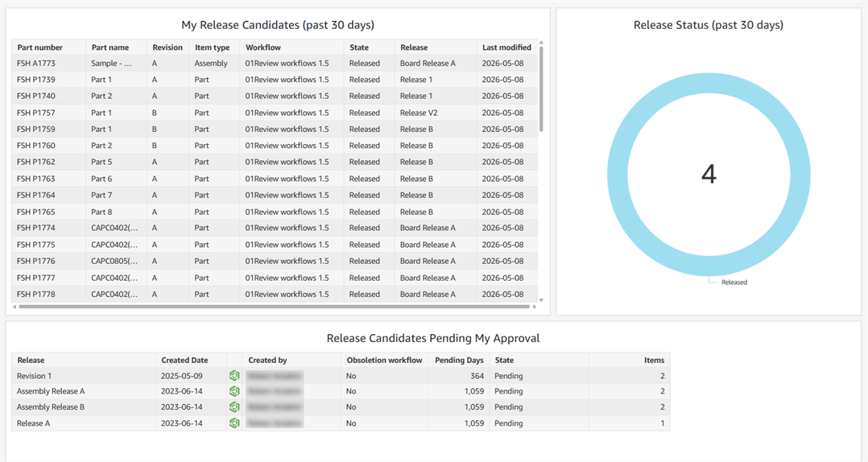The height and width of the screenshot is (462, 868).
Task: Select part number FSH P1776
Action: tap(36, 261)
